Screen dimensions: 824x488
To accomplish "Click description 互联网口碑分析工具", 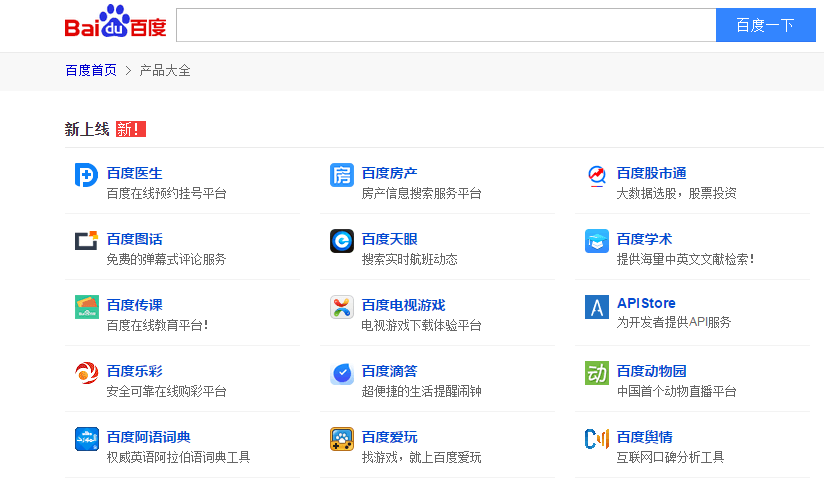I will (x=671, y=458).
